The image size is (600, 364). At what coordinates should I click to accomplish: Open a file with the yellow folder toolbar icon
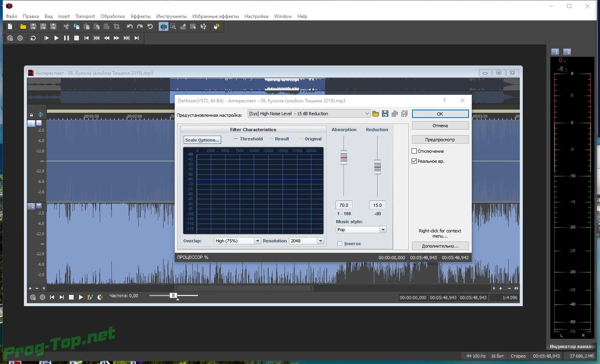click(23, 26)
